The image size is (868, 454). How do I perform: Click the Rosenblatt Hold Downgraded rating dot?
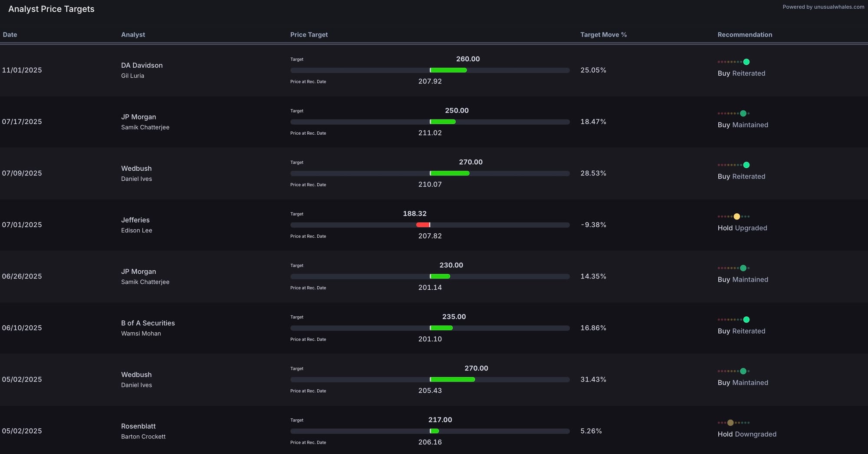pos(730,423)
